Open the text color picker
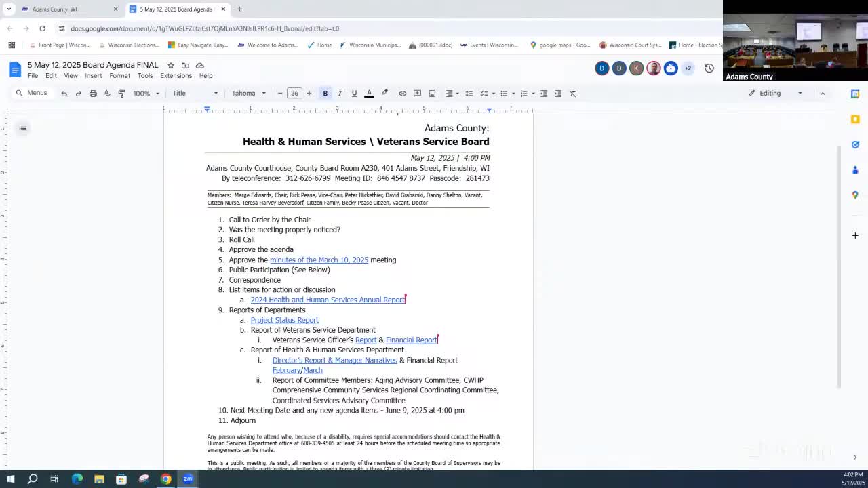Screen dimensions: 868x488 [369, 94]
